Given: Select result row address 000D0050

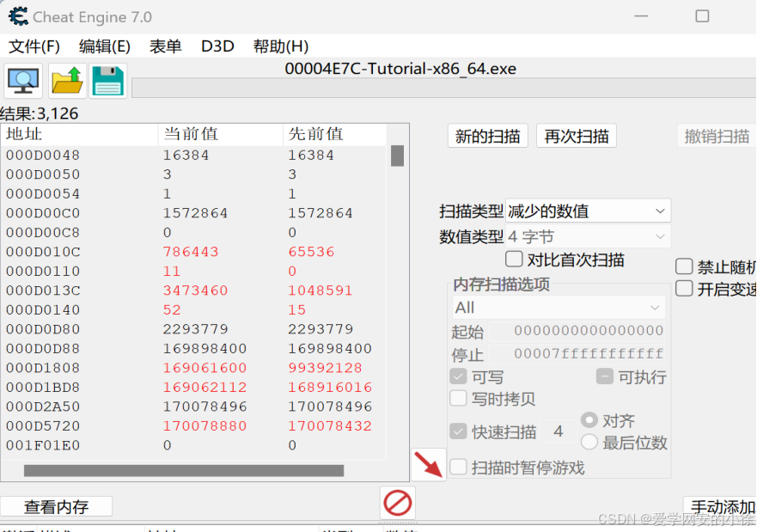Looking at the screenshot, I should [x=193, y=174].
